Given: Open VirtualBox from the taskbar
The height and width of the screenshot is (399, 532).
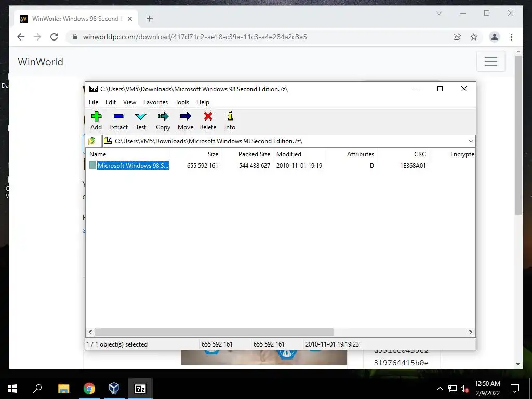Looking at the screenshot, I should pyautogui.click(x=114, y=389).
